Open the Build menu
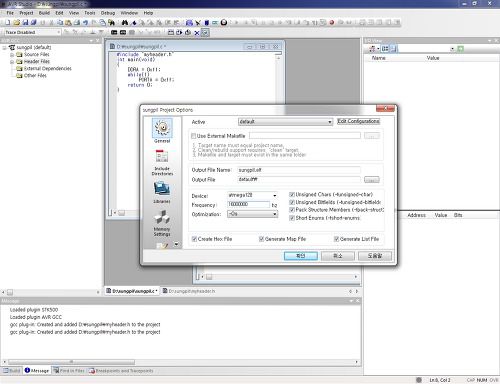 click(x=44, y=13)
